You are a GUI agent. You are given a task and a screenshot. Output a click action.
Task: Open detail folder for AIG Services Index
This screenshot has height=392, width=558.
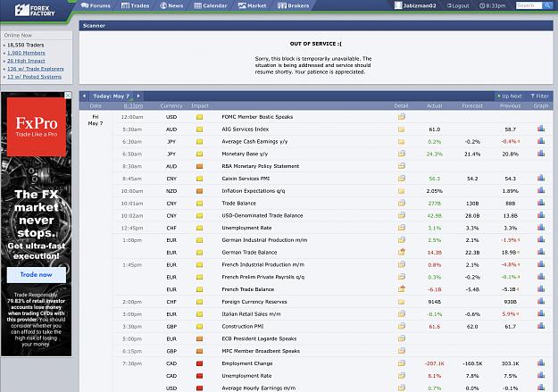pyautogui.click(x=402, y=129)
